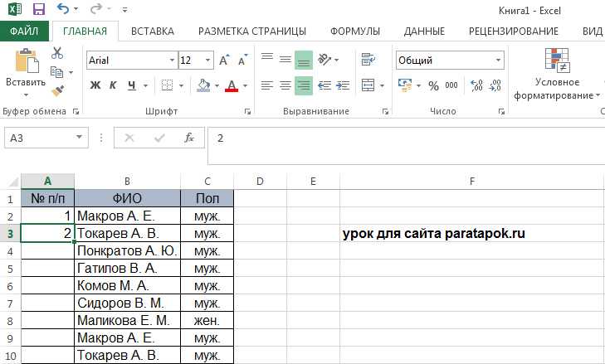Click the text orientation icon
Image resolution: width=605 pixels, height=364 pixels.
pyautogui.click(x=324, y=60)
